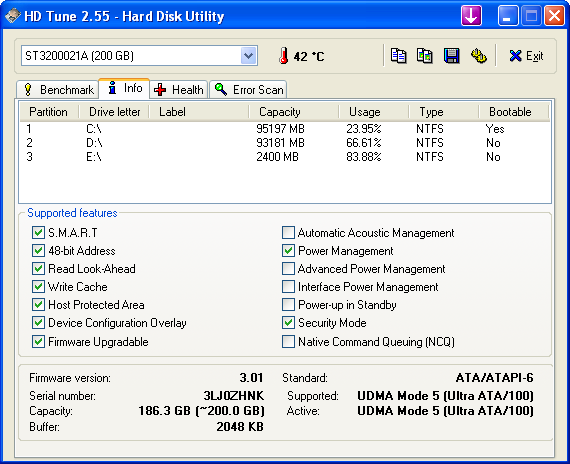Open the Health tab
Screen dimensions: 570x464
tap(178, 89)
